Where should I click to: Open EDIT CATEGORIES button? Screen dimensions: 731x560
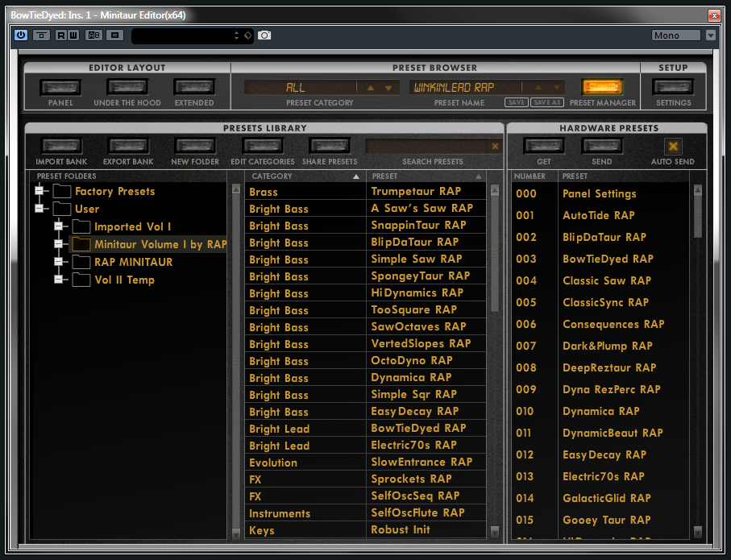click(263, 147)
